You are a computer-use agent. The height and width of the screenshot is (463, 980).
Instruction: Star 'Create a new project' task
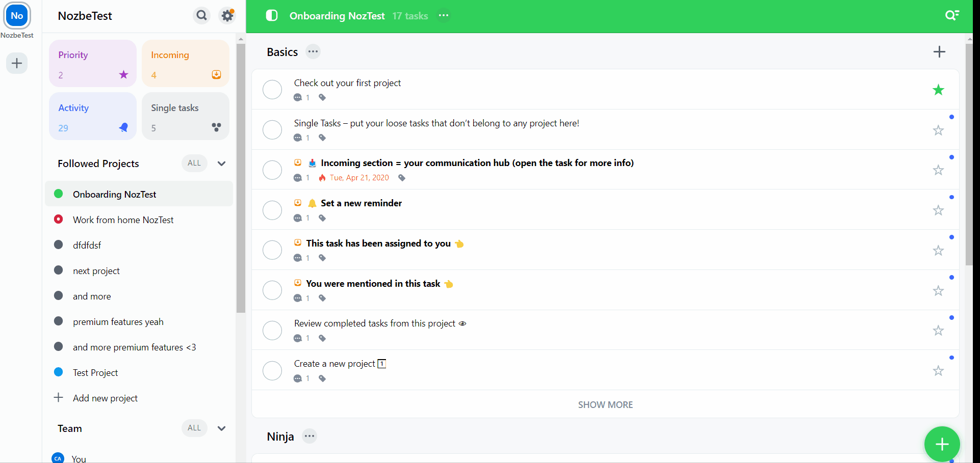(x=938, y=371)
